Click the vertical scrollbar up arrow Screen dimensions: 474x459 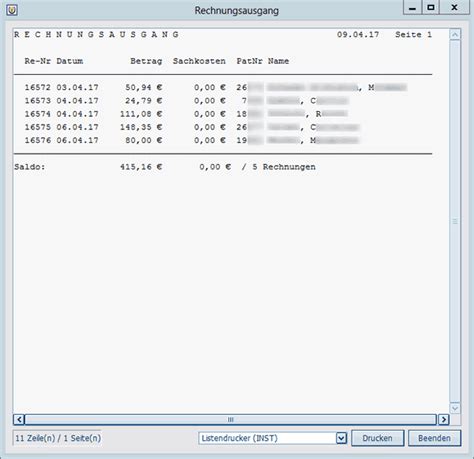pos(455,35)
